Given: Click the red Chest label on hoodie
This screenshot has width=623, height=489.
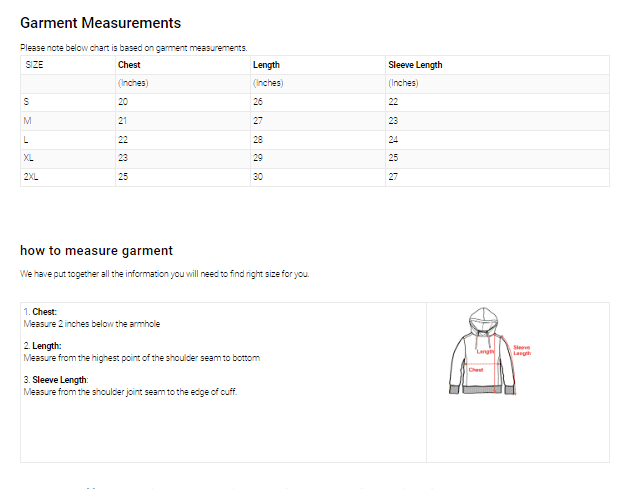Looking at the screenshot, I should click(x=476, y=370).
